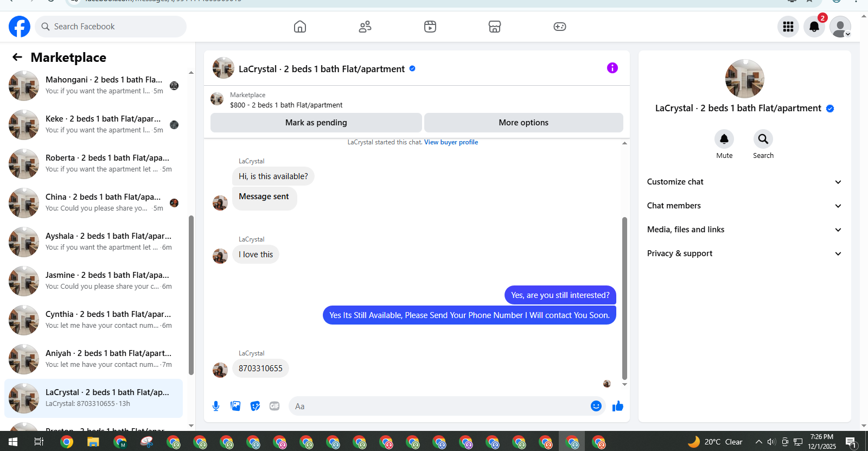Screen dimensions: 868x451
Task: Open the account profile avatar menu
Action: [x=840, y=27]
